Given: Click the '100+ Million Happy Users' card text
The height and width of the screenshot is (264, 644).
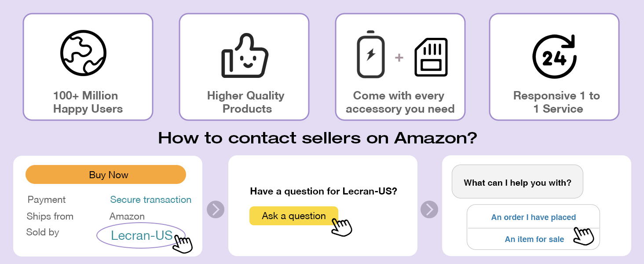Looking at the screenshot, I should click(87, 102).
